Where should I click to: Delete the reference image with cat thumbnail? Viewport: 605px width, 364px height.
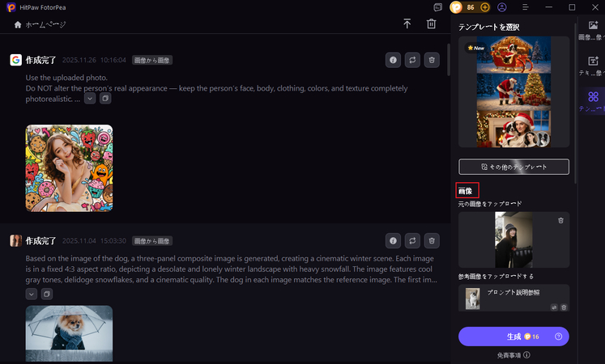point(564,307)
